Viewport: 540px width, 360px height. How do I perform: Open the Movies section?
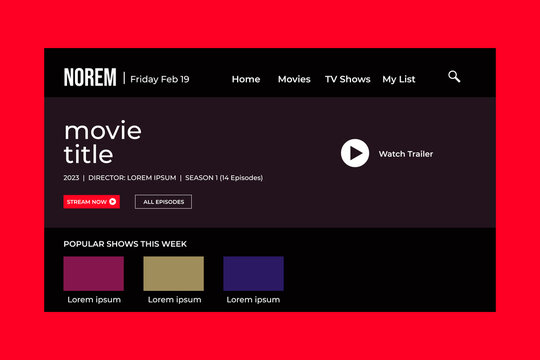pyautogui.click(x=294, y=79)
